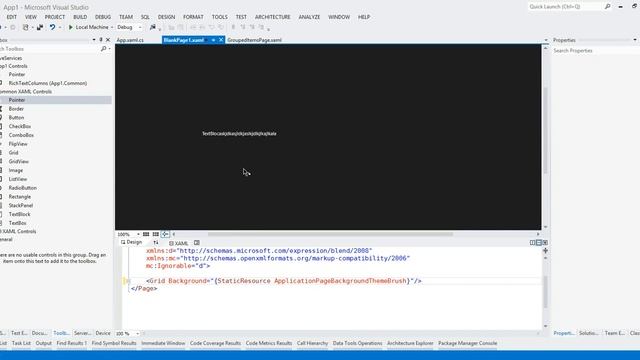This screenshot has height=360, width=640.
Task: Collapse the Grid element outline in XAML
Action: click(x=128, y=281)
